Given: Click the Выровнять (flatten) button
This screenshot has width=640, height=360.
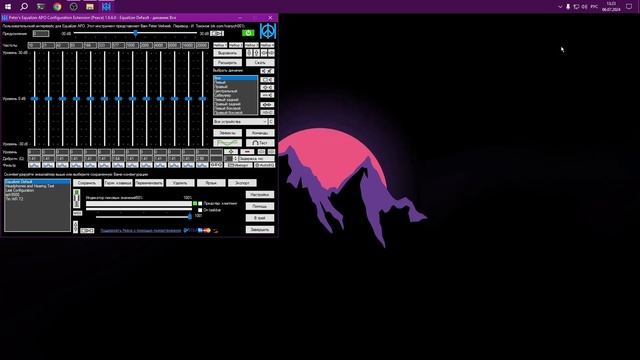Looking at the screenshot, I should (x=227, y=53).
